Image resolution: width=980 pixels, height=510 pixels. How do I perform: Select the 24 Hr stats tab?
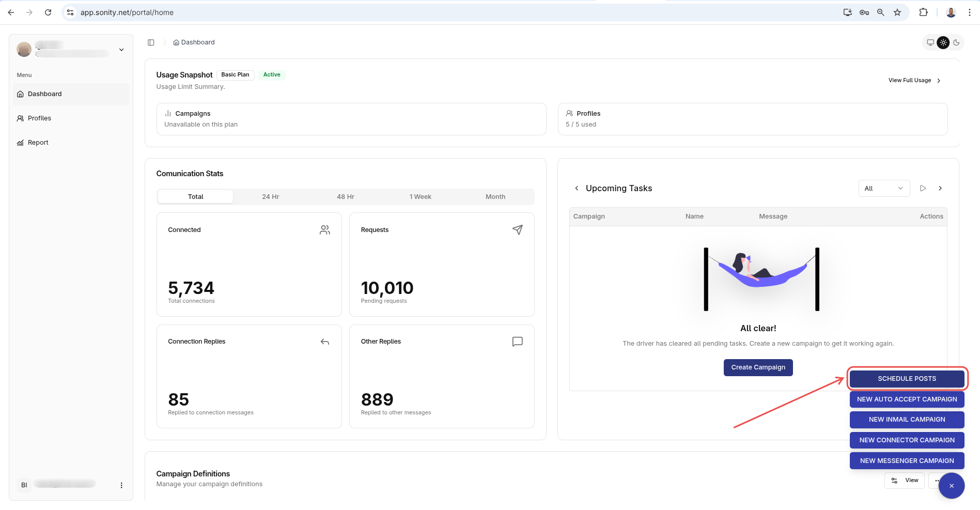[271, 197]
